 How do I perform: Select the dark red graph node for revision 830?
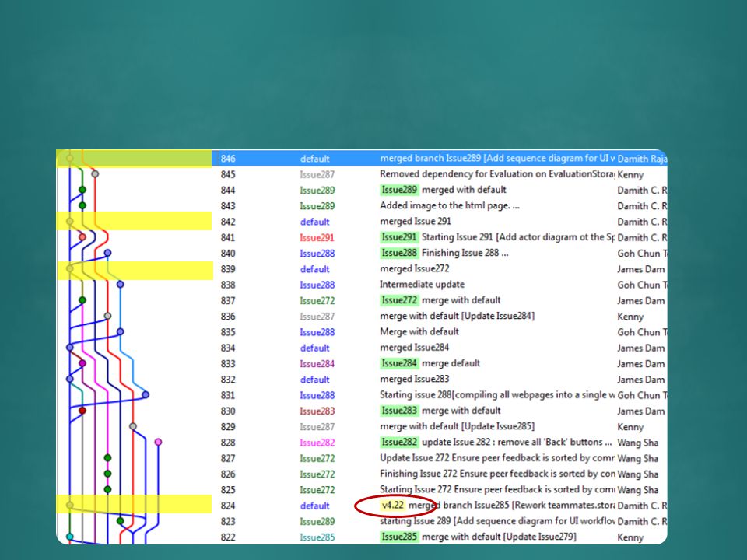pos(82,411)
